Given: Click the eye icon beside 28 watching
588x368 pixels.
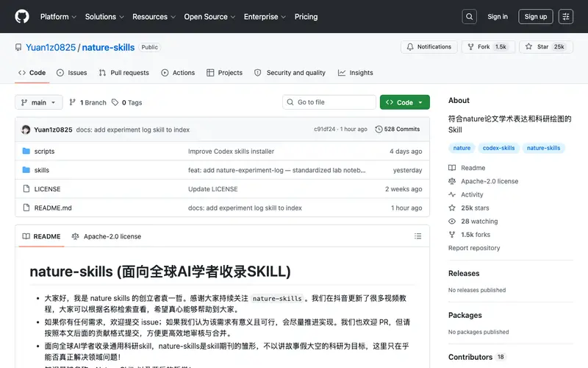Looking at the screenshot, I should 452,222.
